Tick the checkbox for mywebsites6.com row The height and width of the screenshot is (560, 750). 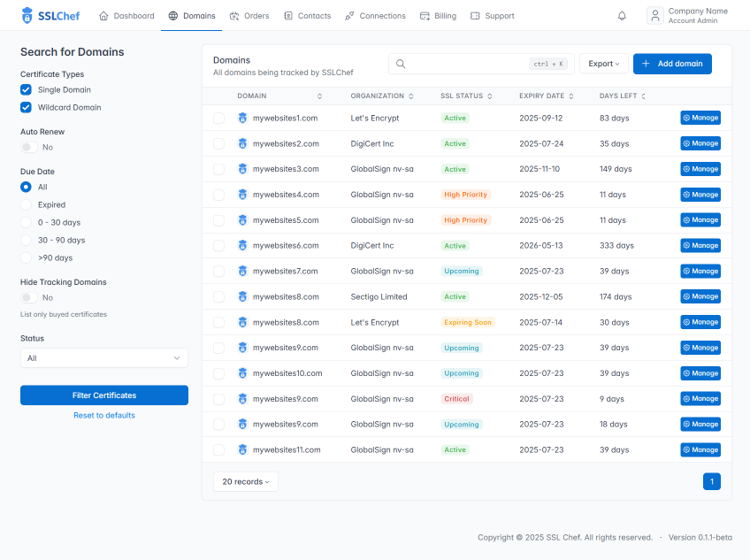(218, 246)
